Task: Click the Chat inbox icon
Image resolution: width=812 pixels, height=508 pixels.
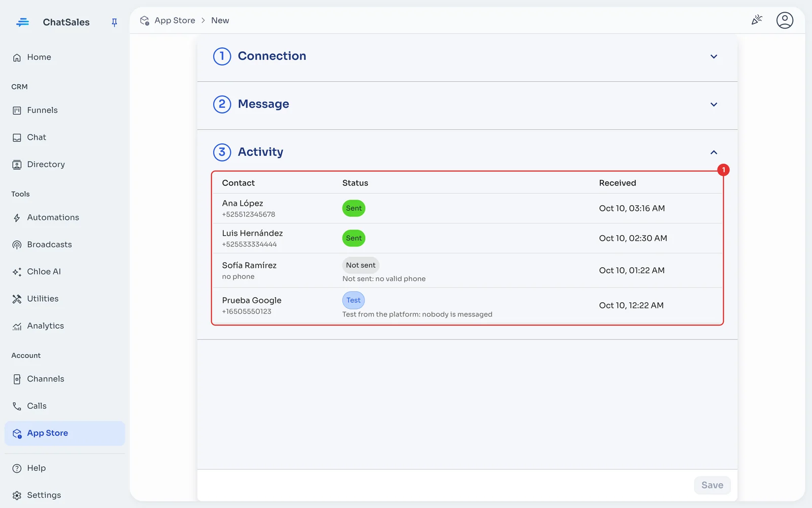Action: point(17,138)
